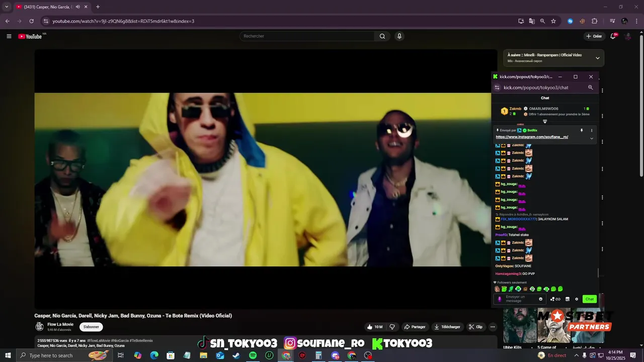The width and height of the screenshot is (644, 362).
Task: Open Flow La Movie channel avatar
Action: coord(39,327)
